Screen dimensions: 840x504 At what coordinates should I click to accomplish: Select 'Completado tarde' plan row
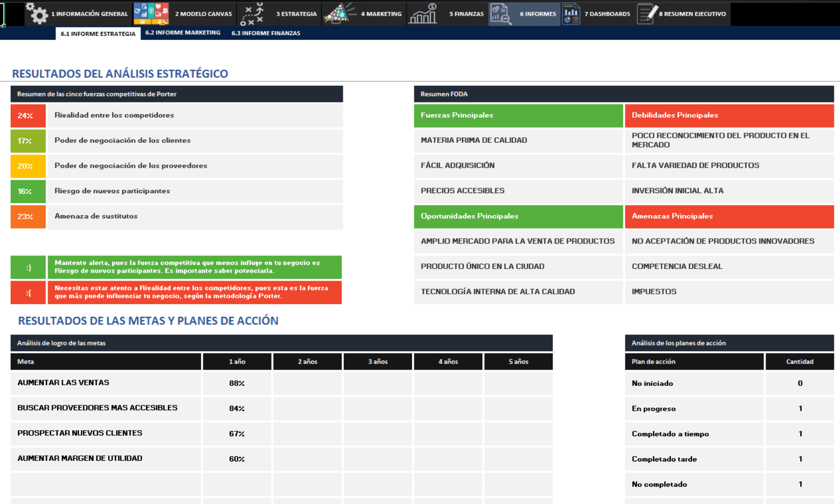coord(694,459)
